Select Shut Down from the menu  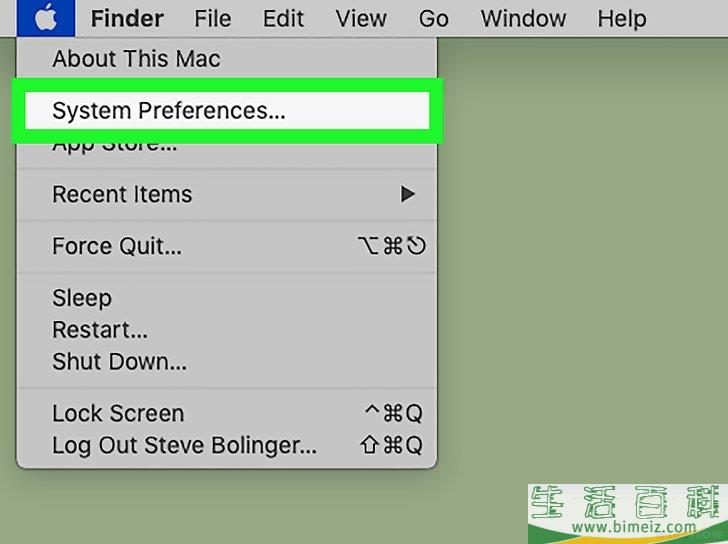coord(119,362)
